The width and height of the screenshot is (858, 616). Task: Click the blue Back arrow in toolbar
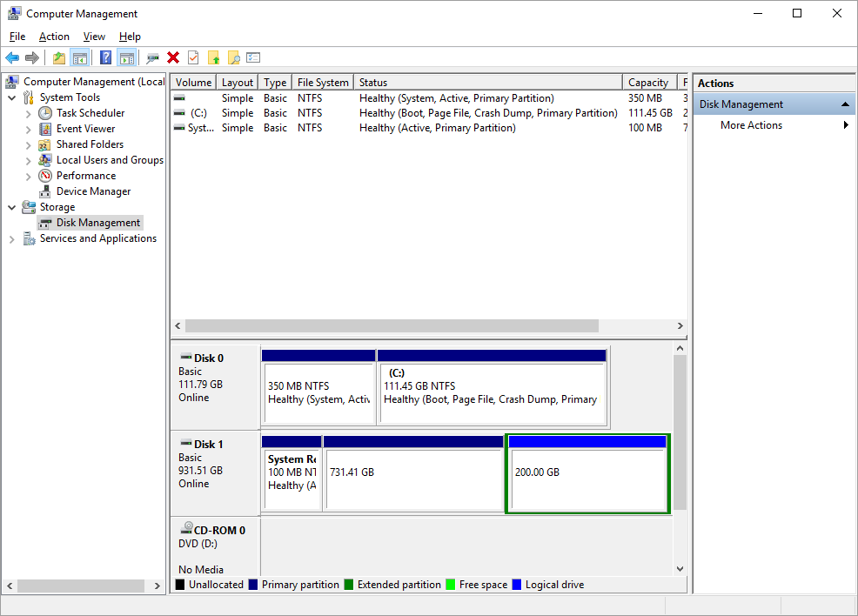click(12, 57)
